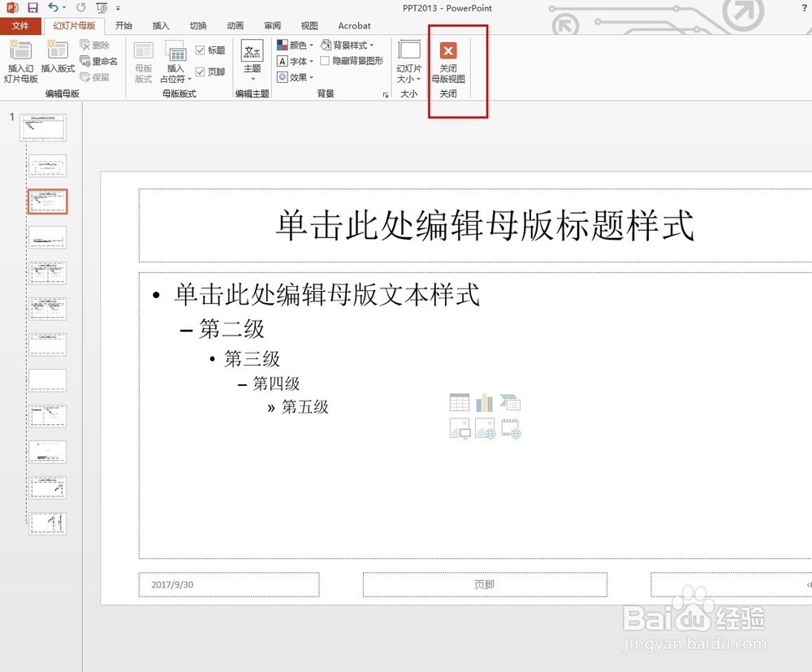Start slideshow from beginning icon

[x=102, y=8]
